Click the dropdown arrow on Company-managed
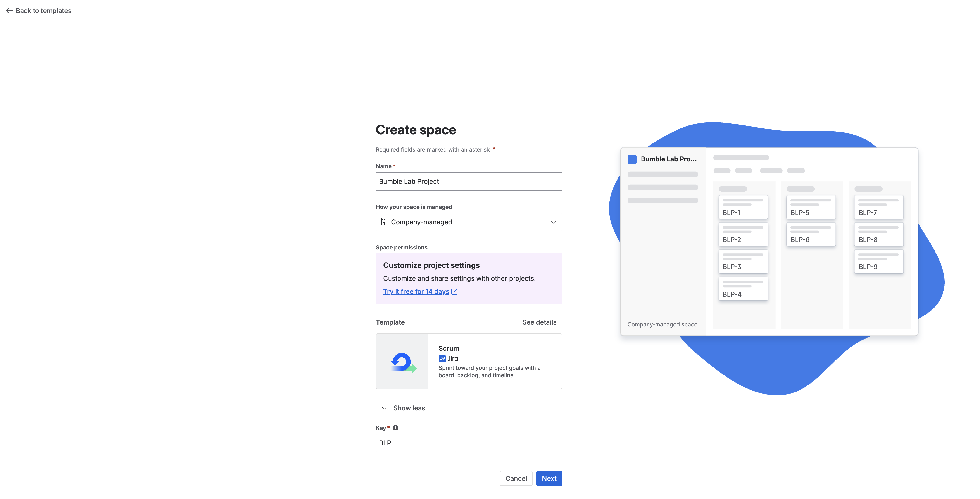Image resolution: width=980 pixels, height=499 pixels. (553, 222)
